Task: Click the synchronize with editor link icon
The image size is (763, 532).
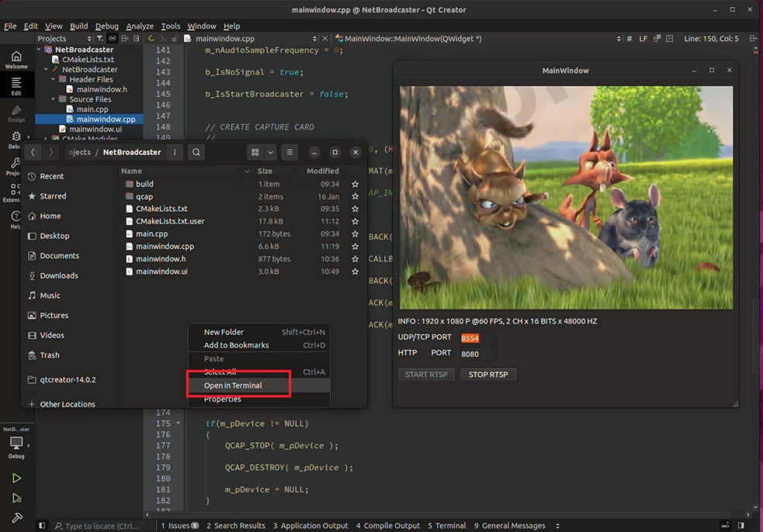Action: click(113, 39)
